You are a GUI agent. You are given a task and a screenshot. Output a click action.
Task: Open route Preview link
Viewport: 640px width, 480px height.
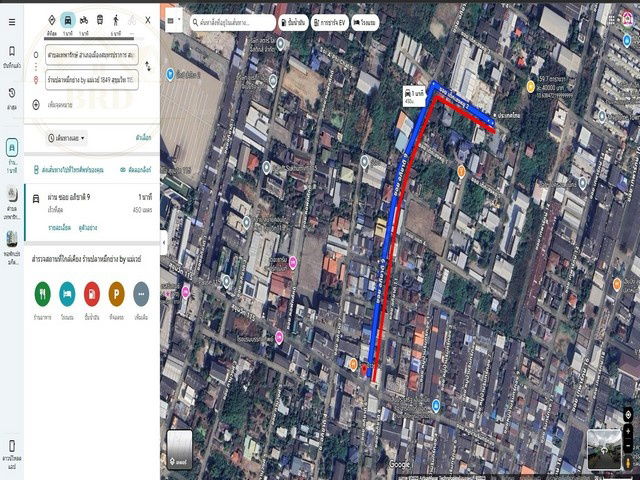88,227
